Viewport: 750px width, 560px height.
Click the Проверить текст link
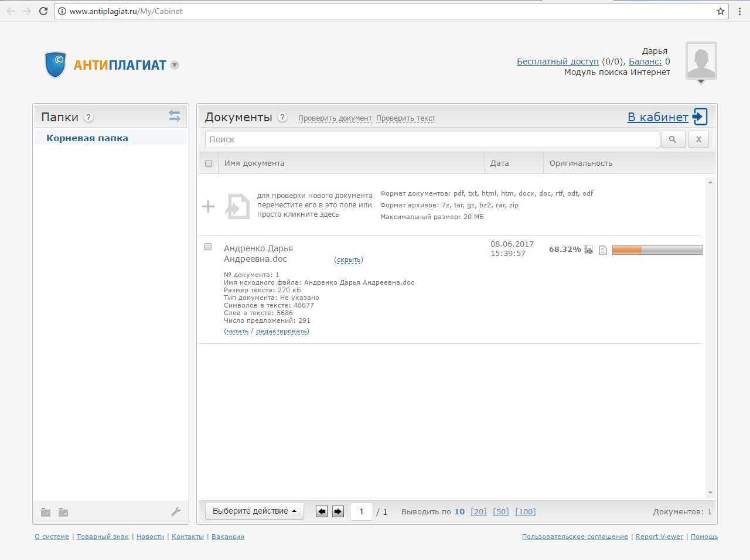click(405, 118)
